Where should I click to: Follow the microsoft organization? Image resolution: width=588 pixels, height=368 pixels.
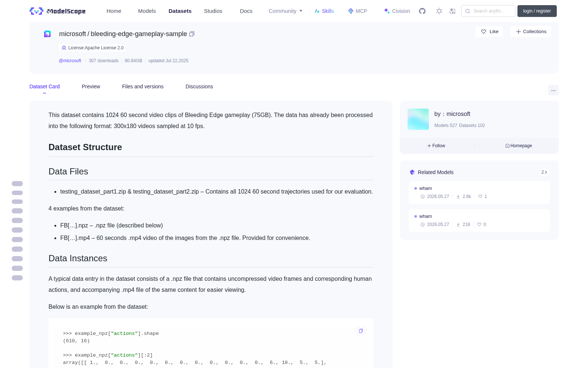pyautogui.click(x=436, y=146)
